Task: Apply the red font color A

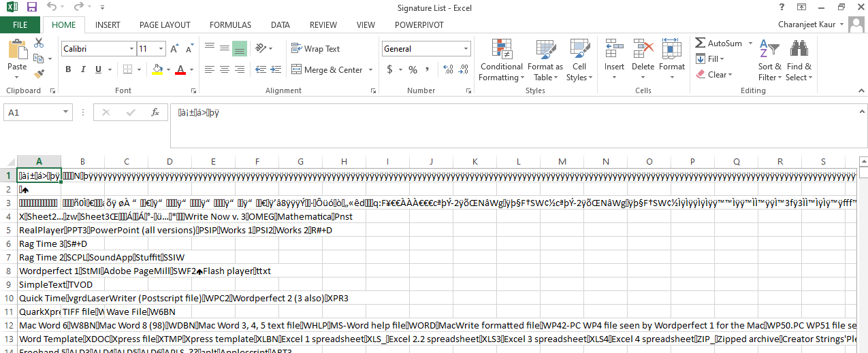Action: 180,69
